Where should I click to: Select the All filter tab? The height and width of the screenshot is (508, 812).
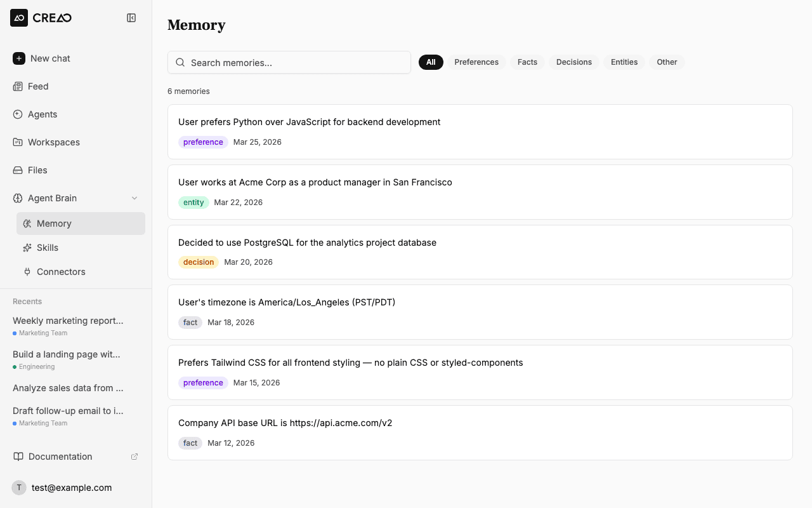pyautogui.click(x=431, y=62)
